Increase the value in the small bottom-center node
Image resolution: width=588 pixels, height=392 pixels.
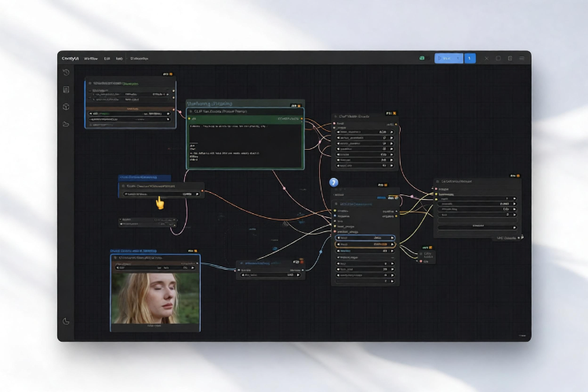(x=298, y=275)
